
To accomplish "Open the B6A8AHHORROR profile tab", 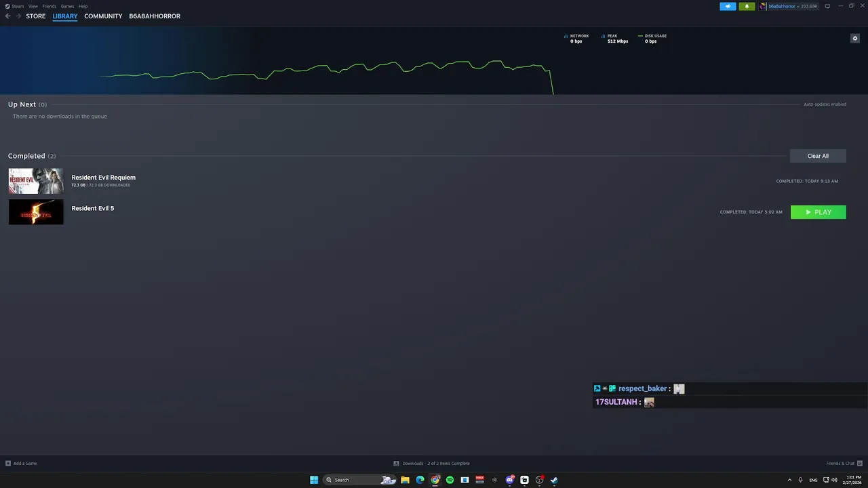I will [x=155, y=16].
